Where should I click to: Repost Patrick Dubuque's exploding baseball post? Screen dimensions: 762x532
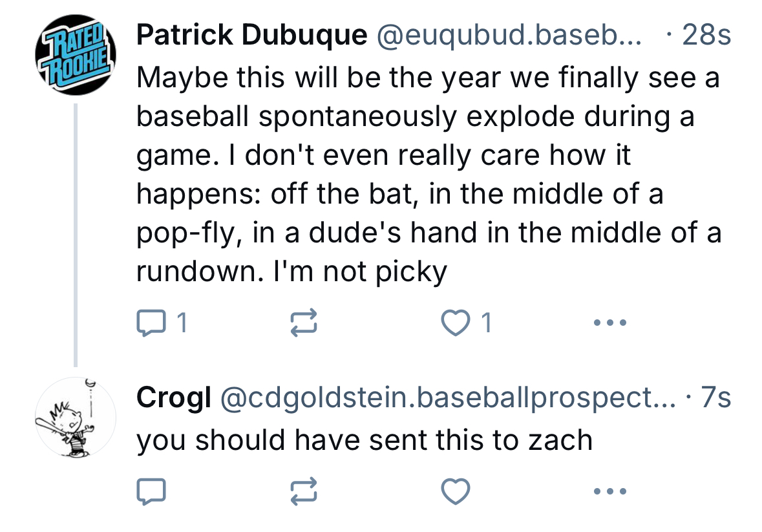click(x=304, y=322)
